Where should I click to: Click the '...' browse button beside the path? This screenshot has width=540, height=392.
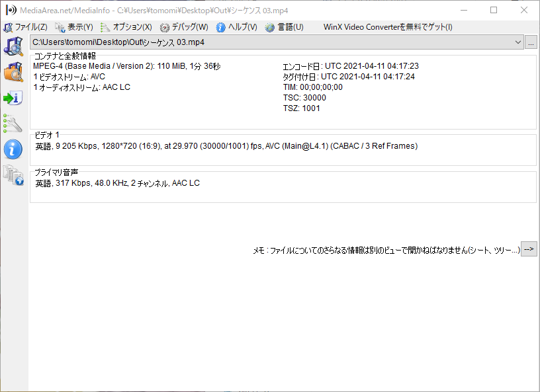(x=531, y=42)
